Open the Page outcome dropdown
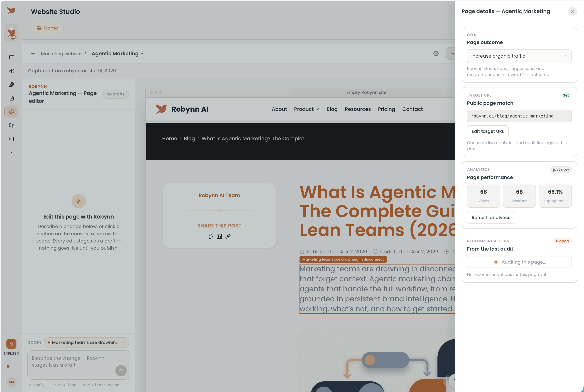584x392 pixels. [x=519, y=56]
